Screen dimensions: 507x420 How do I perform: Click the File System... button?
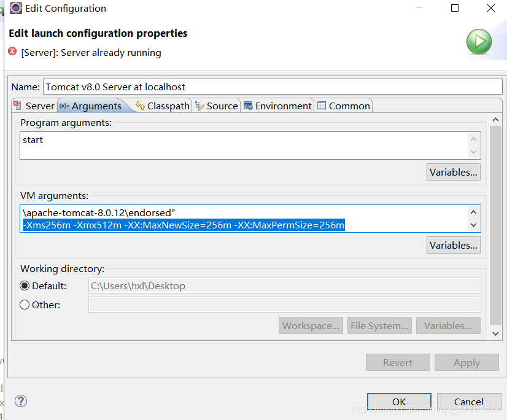[x=379, y=325]
